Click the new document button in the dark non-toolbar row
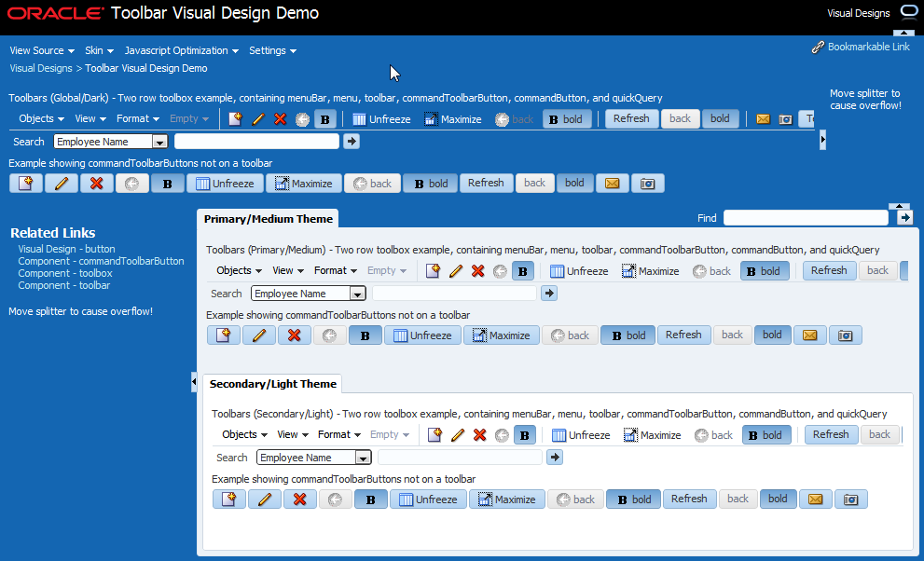The width and height of the screenshot is (924, 561). pos(26,183)
